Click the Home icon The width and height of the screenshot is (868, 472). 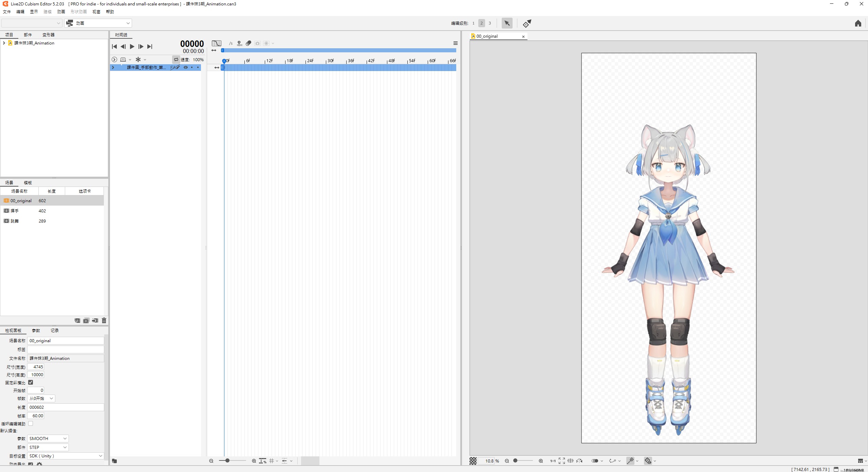(x=858, y=23)
